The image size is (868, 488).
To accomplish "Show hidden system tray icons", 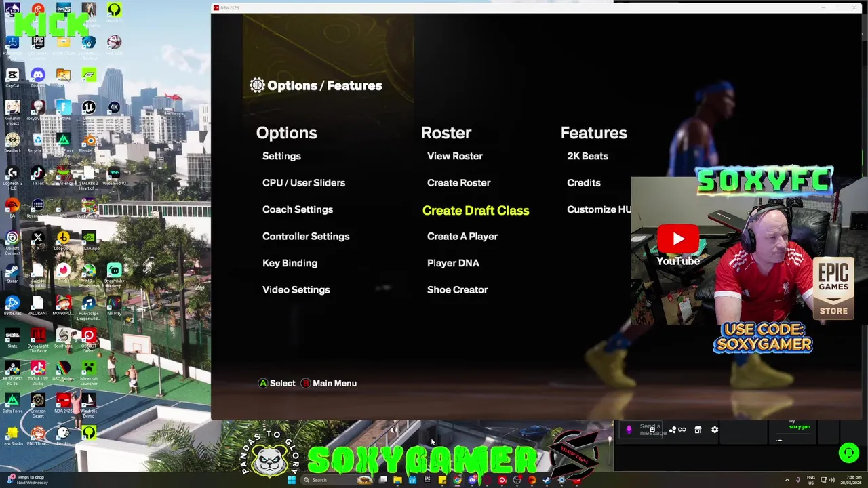I will pos(787,480).
